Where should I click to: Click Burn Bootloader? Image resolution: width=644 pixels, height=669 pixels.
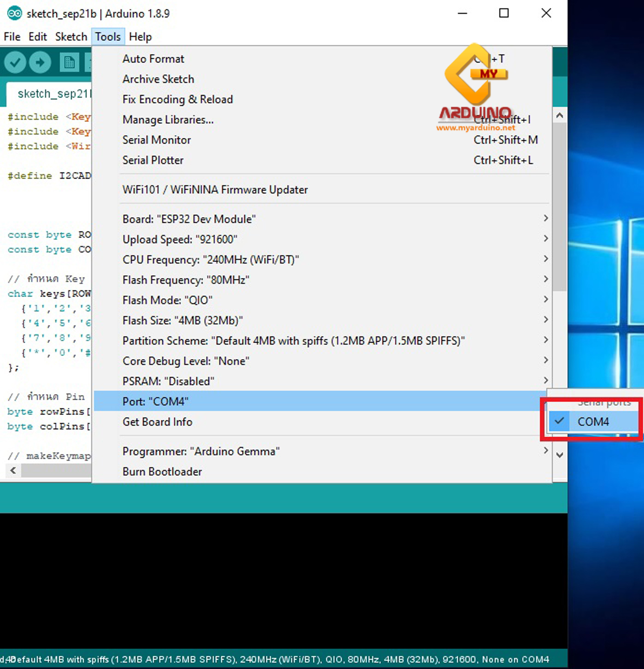click(x=162, y=471)
